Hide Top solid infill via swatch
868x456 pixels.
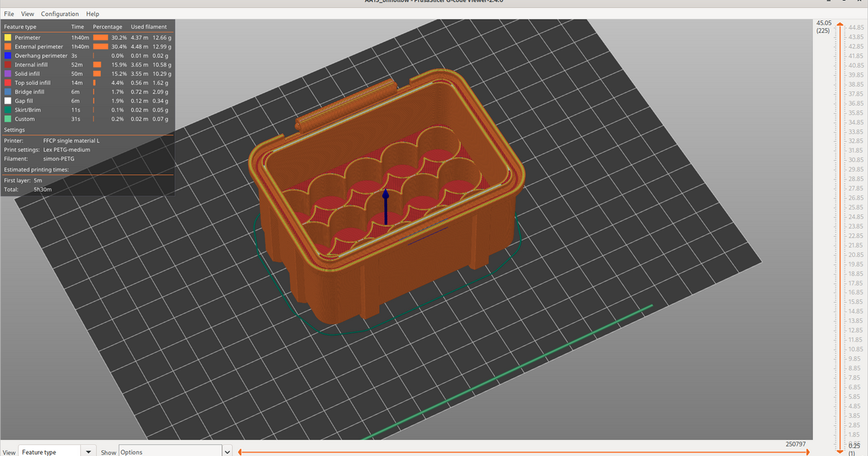8,83
